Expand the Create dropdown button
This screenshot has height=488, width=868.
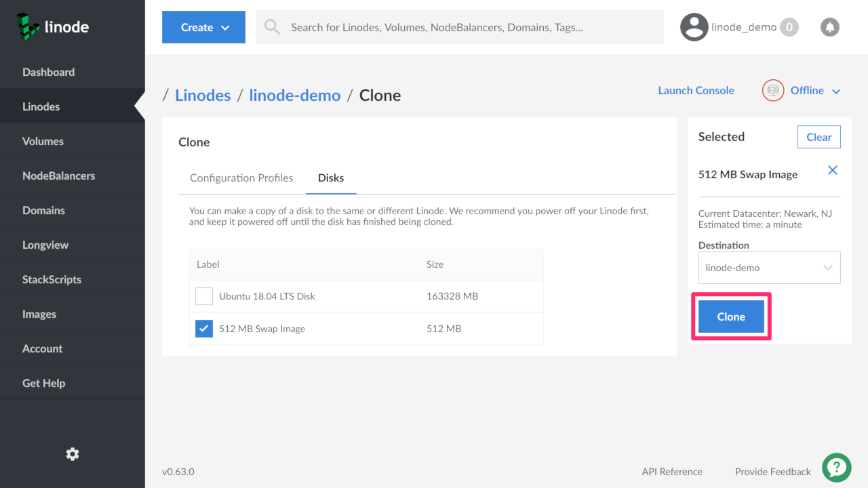click(x=203, y=27)
